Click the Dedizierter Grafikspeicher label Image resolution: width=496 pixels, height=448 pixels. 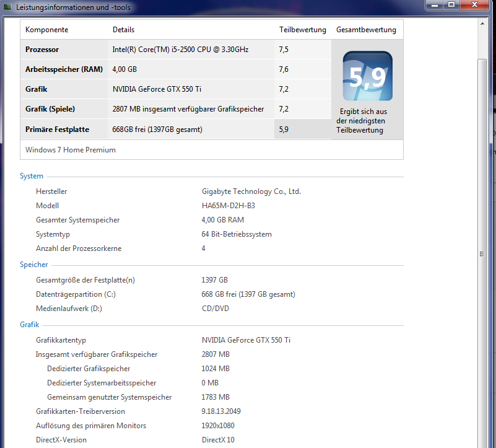click(89, 369)
